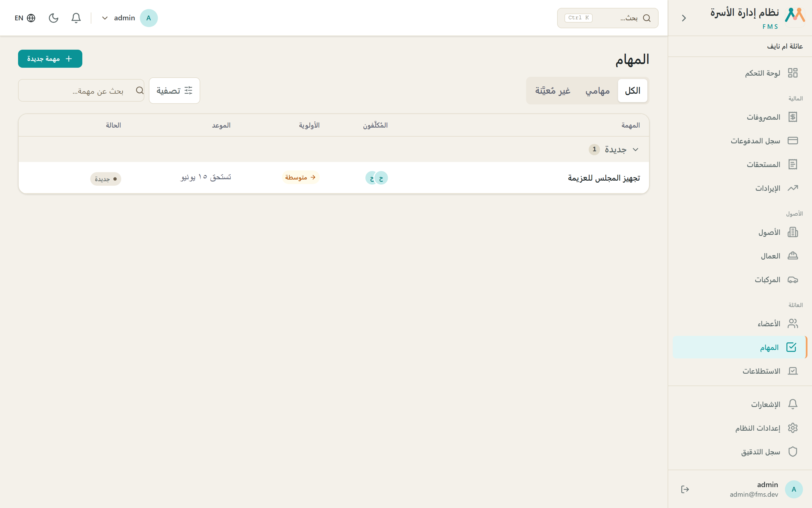Open العمال hard-hat icon
Image resolution: width=812 pixels, height=508 pixels.
pos(793,256)
